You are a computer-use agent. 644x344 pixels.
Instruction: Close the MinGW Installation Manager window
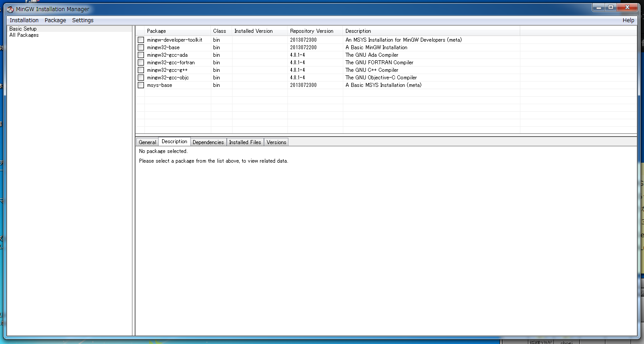point(627,7)
